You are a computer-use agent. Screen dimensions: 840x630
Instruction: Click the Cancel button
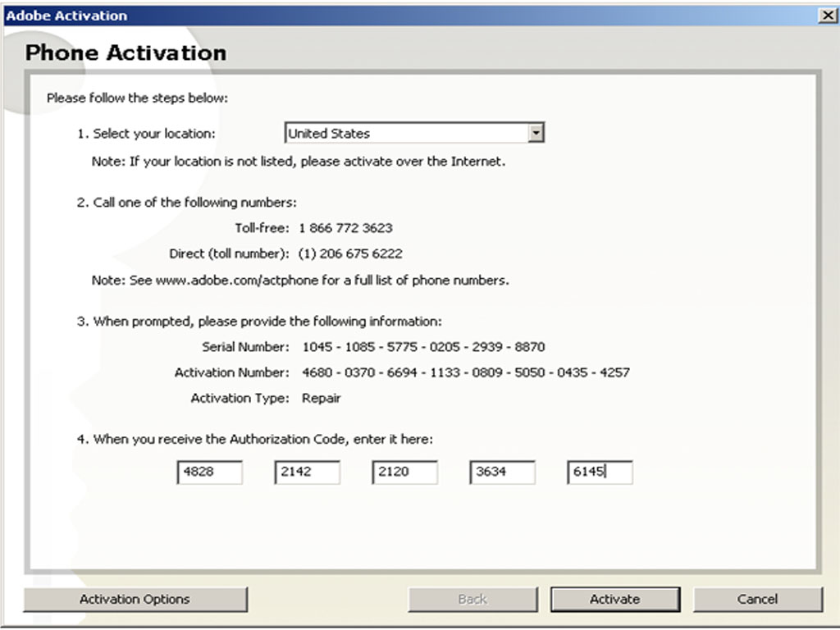[x=757, y=599]
